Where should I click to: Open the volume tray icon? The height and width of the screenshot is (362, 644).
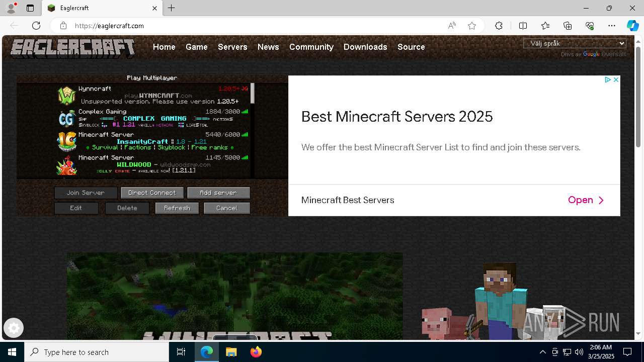click(579, 352)
